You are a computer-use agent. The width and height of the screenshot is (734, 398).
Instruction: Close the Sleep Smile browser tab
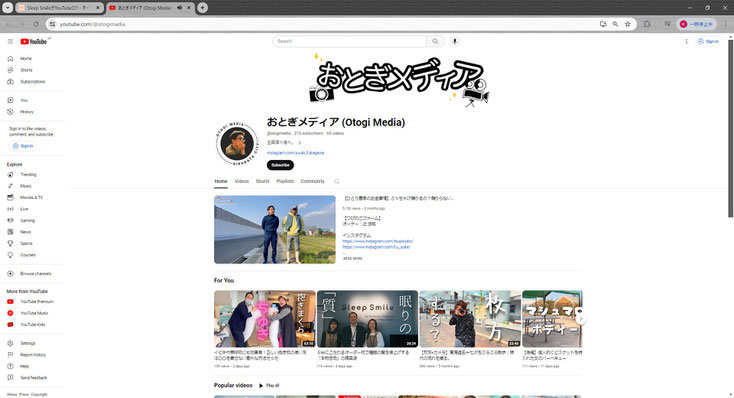coord(97,8)
